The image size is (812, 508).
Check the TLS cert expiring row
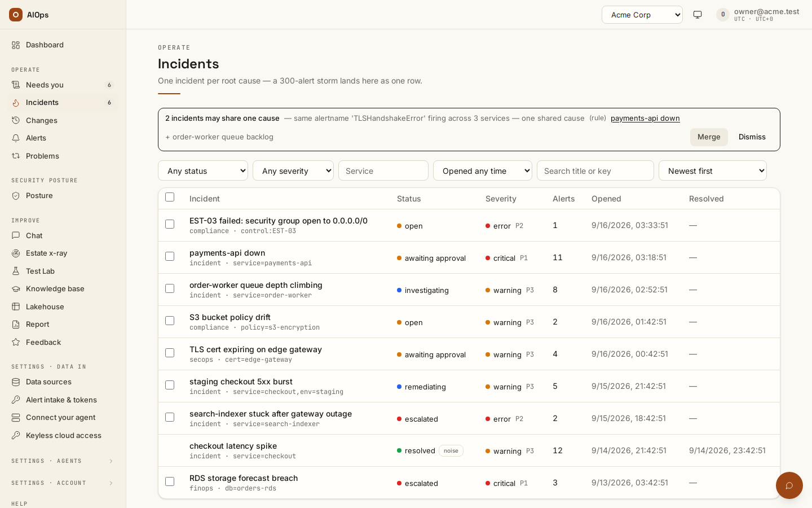(170, 353)
